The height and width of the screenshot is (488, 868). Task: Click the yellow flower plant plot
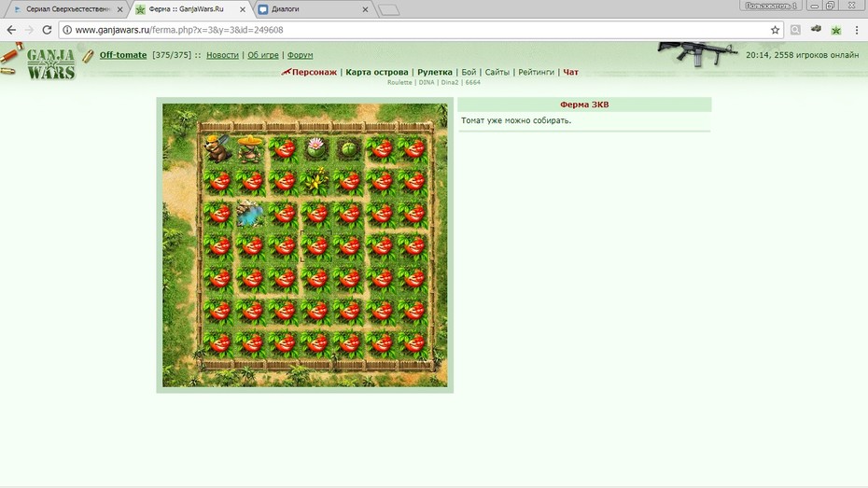tap(315, 181)
